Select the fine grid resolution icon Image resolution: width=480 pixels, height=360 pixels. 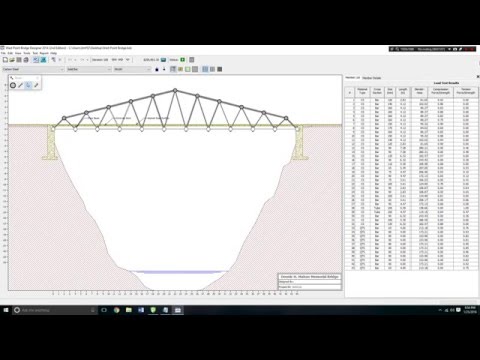(x=220, y=69)
